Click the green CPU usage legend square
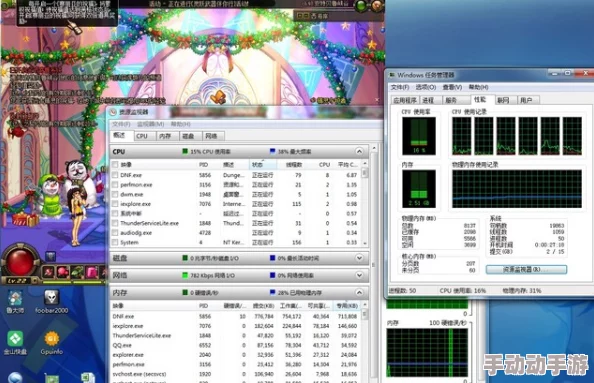594x383 pixels. pos(185,151)
